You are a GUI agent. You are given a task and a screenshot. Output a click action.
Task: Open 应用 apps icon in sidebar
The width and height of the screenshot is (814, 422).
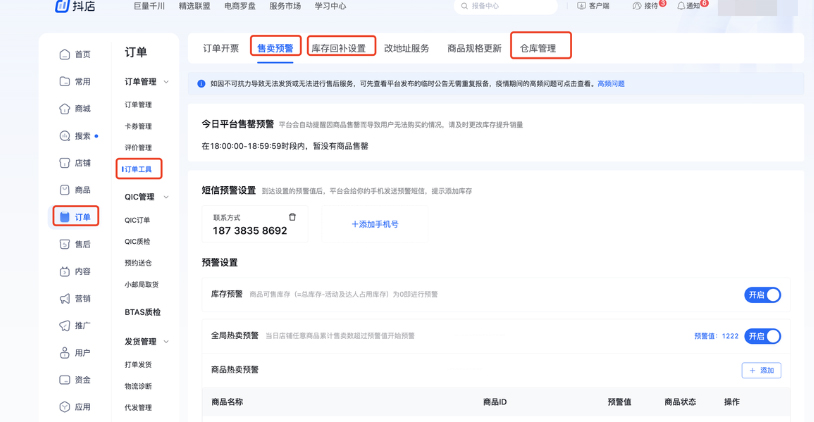point(64,407)
